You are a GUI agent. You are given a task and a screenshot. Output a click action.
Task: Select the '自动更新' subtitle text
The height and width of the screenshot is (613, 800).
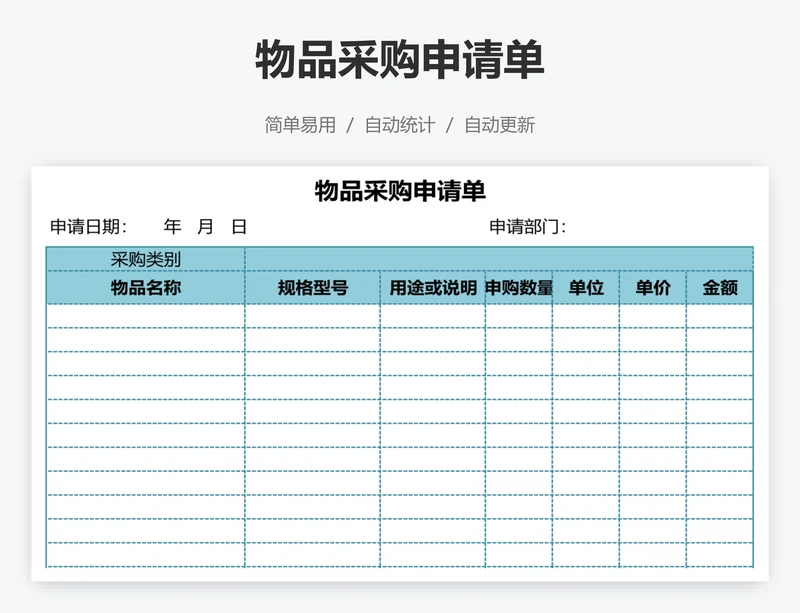click(x=499, y=125)
